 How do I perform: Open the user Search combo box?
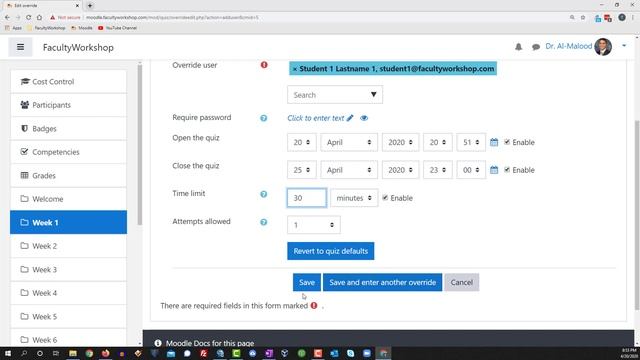(x=335, y=95)
